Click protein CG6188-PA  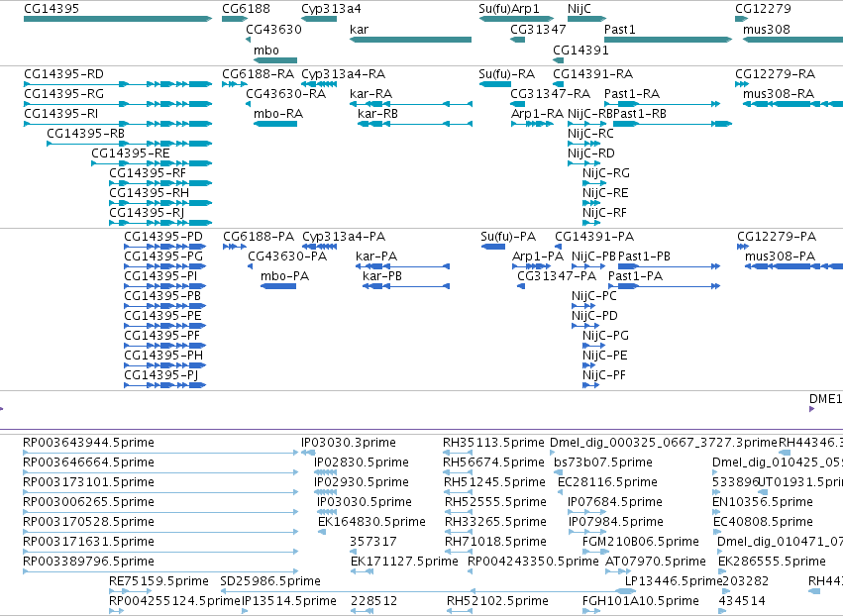coord(260,237)
